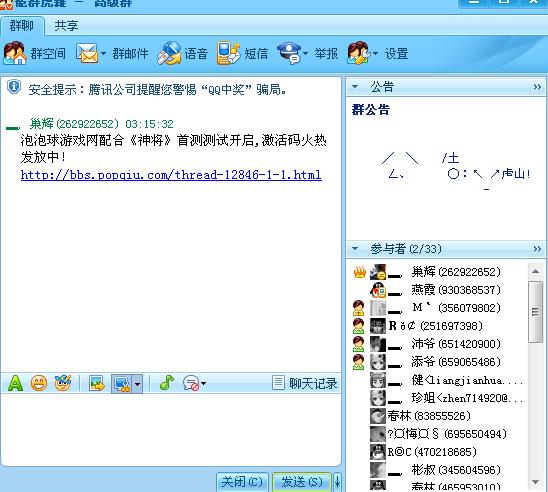Select member 珍姐 zhen714920

pyautogui.click(x=438, y=398)
